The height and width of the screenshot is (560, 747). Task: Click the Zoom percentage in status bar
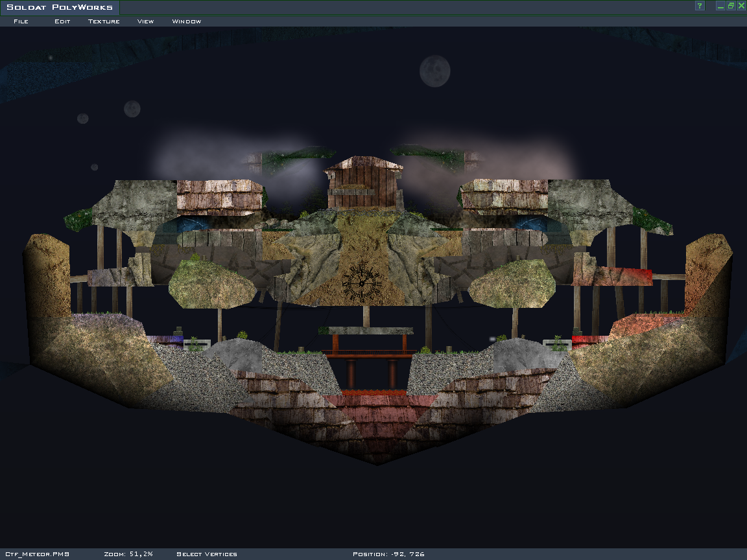point(128,554)
